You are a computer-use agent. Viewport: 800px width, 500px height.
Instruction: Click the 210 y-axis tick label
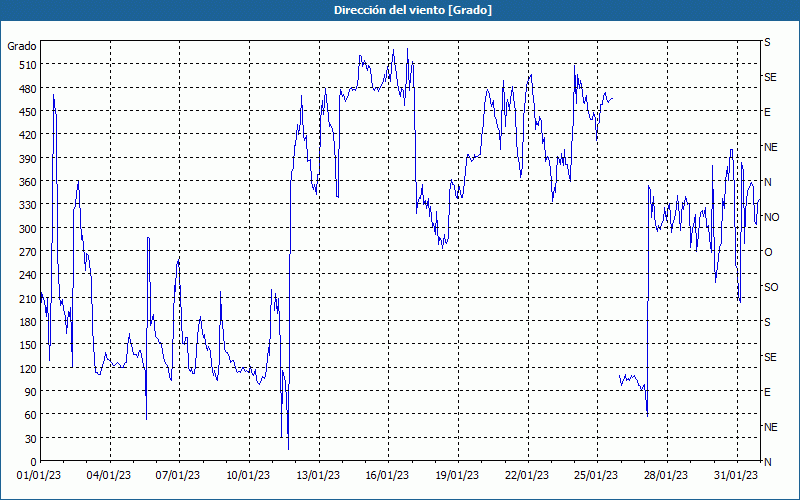[x=29, y=298]
